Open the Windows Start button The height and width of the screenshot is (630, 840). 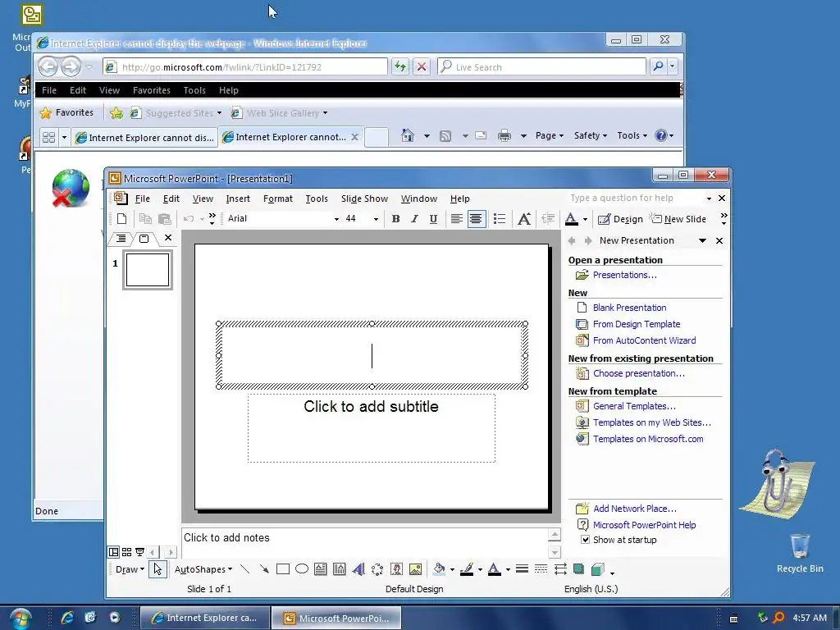(20, 619)
